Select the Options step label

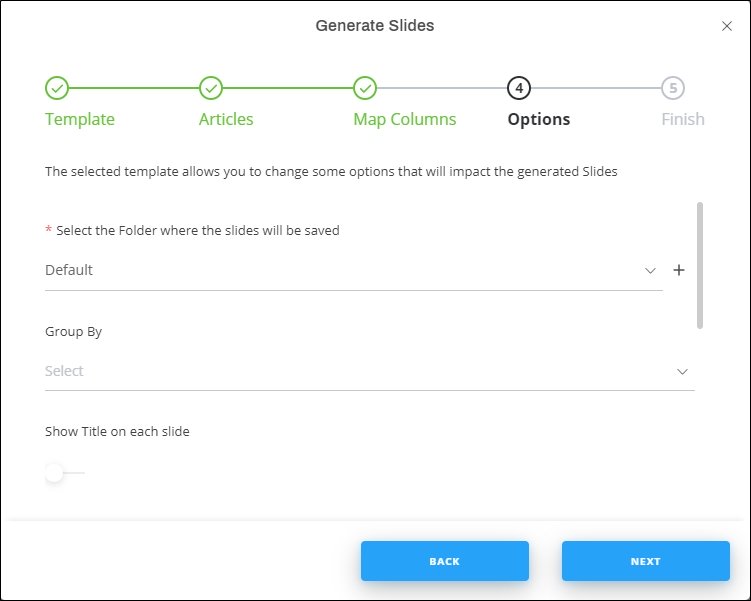[539, 119]
